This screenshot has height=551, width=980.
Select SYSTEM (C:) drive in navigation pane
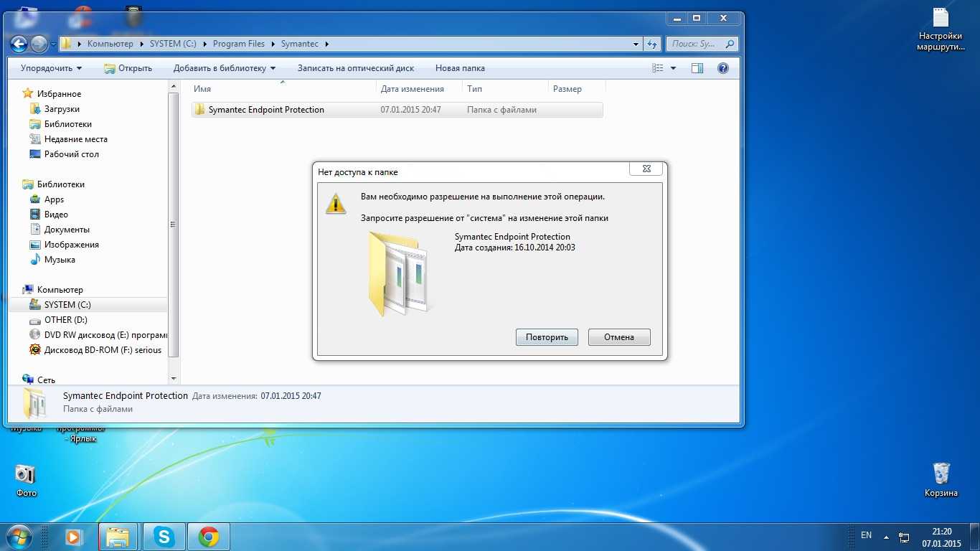[88, 305]
